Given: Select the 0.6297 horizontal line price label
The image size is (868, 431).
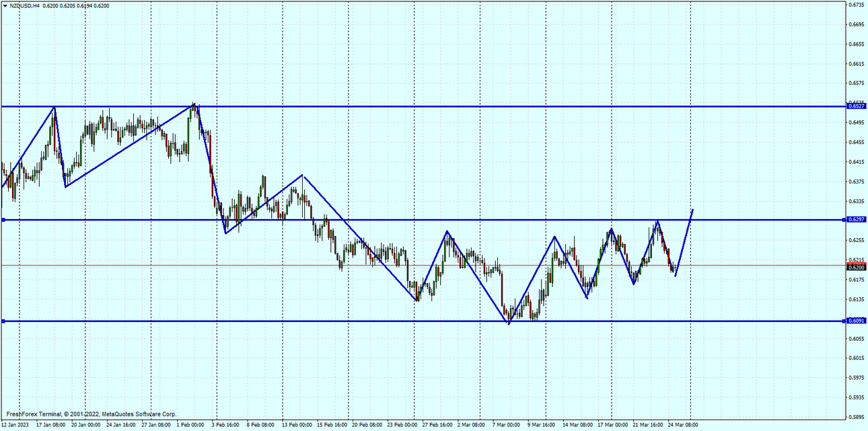Looking at the screenshot, I should pyautogui.click(x=857, y=220).
